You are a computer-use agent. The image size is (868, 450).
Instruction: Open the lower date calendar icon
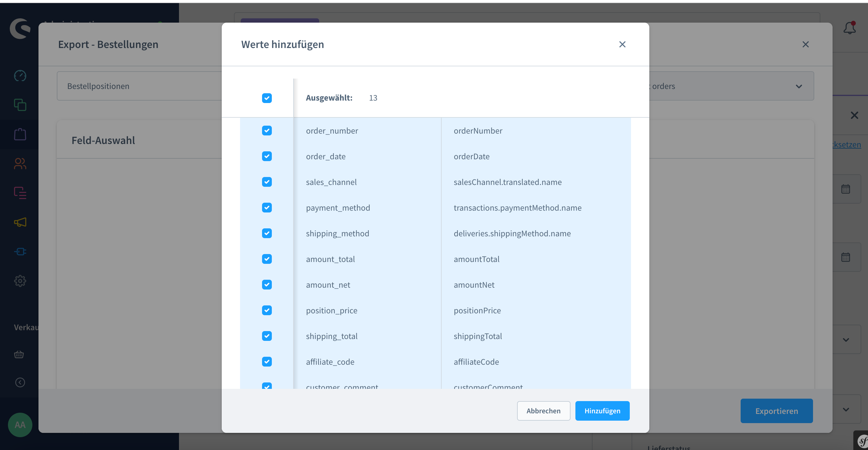[845, 257]
